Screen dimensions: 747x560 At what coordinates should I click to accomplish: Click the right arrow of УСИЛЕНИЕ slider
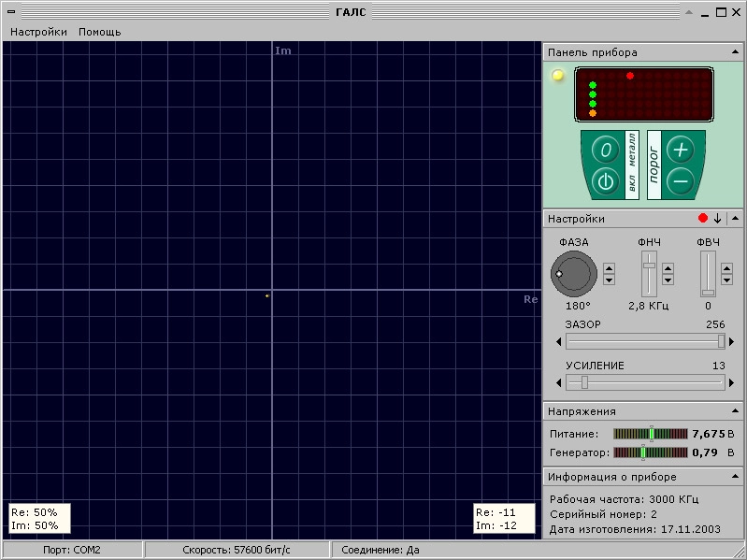click(732, 383)
